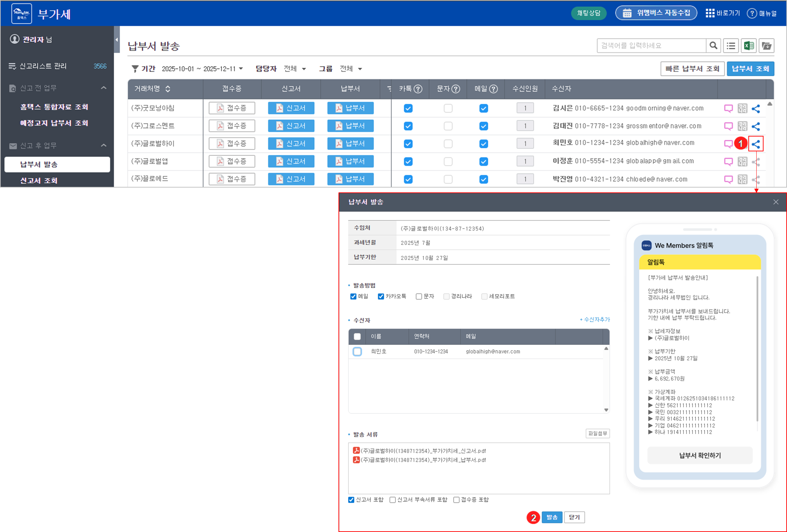787x532 pixels.
Task: Click the blue 발송 button
Action: pyautogui.click(x=552, y=517)
